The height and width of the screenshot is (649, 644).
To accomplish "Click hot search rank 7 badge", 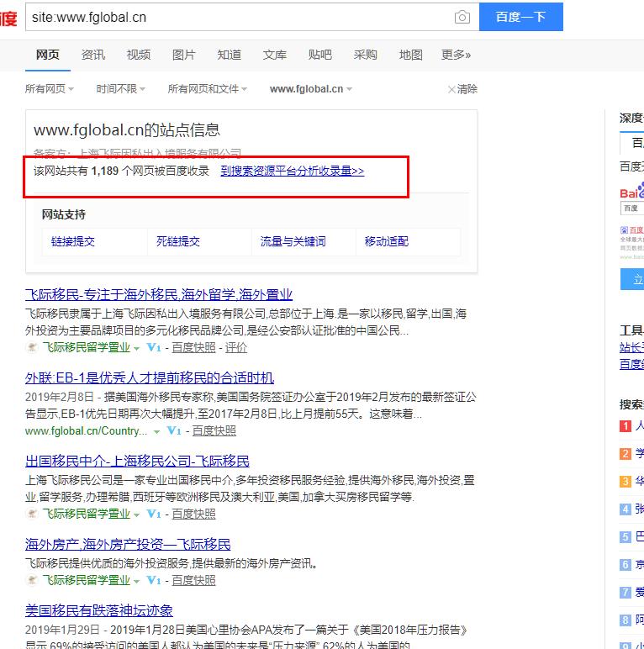I will pyautogui.click(x=626, y=593).
